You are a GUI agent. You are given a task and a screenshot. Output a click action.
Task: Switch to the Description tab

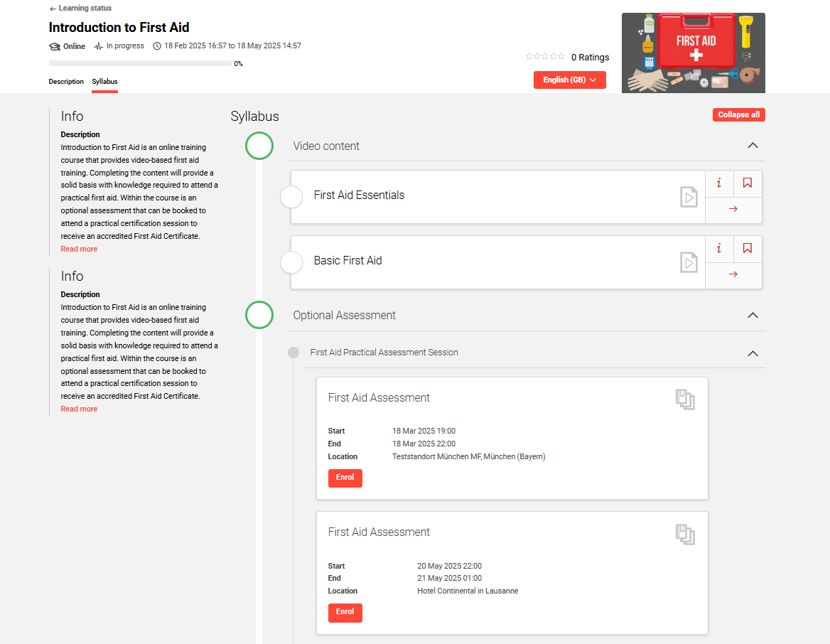(x=66, y=82)
